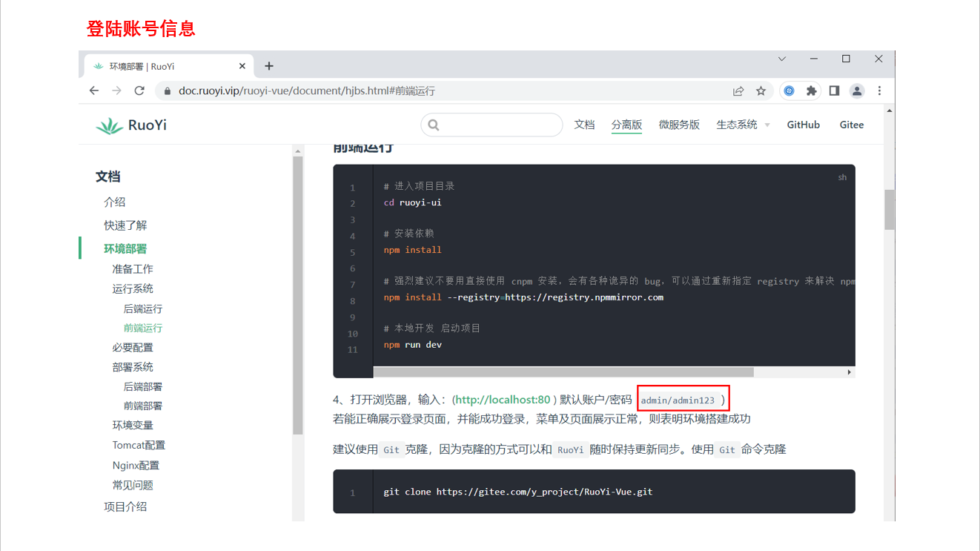
Task: Click the admin/admin123 credentials text
Action: pyautogui.click(x=678, y=400)
